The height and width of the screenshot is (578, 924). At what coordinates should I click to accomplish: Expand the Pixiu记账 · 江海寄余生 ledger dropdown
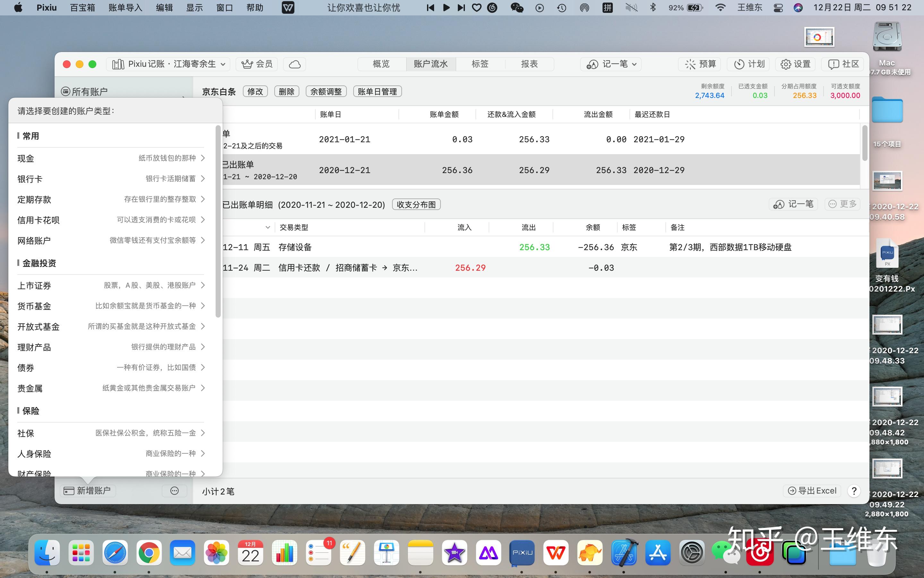click(168, 64)
